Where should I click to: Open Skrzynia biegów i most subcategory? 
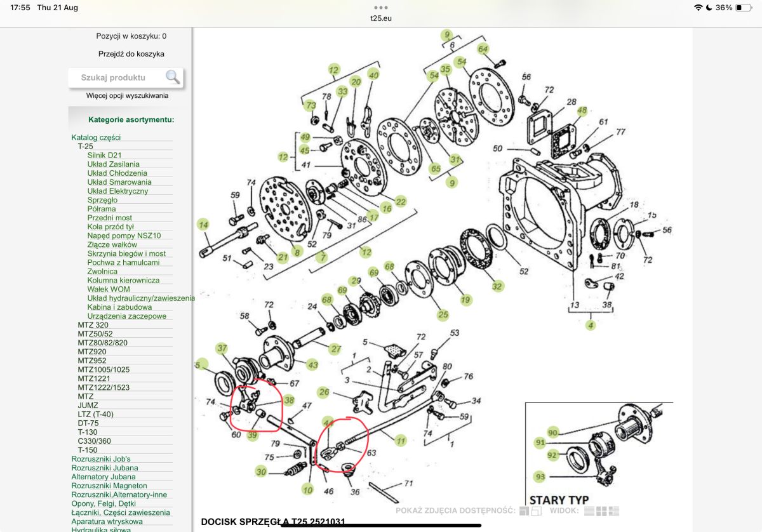pos(126,253)
